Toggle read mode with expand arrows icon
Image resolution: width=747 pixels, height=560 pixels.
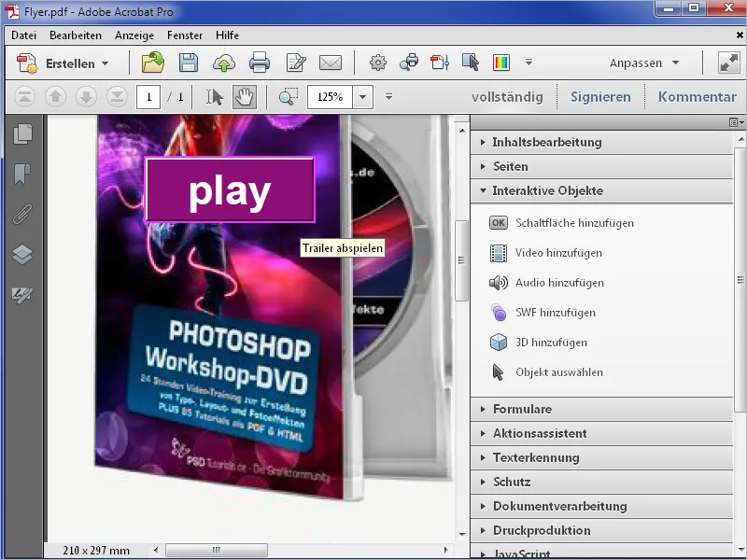(729, 63)
